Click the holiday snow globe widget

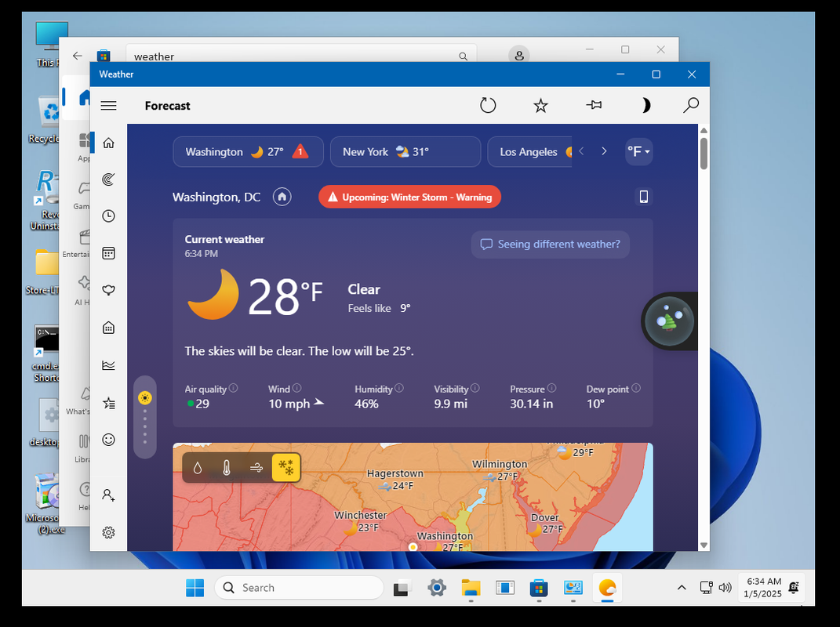669,321
